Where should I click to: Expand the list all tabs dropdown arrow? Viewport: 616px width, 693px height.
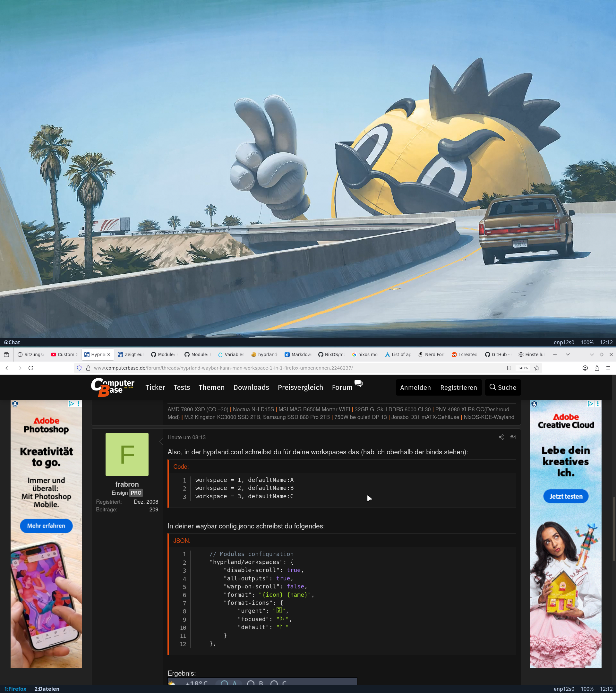click(x=568, y=354)
